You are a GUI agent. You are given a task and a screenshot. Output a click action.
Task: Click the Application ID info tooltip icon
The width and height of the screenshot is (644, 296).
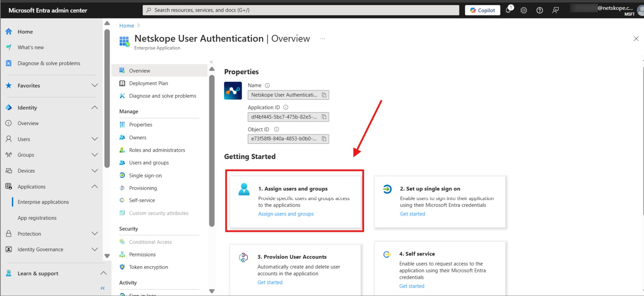click(286, 107)
